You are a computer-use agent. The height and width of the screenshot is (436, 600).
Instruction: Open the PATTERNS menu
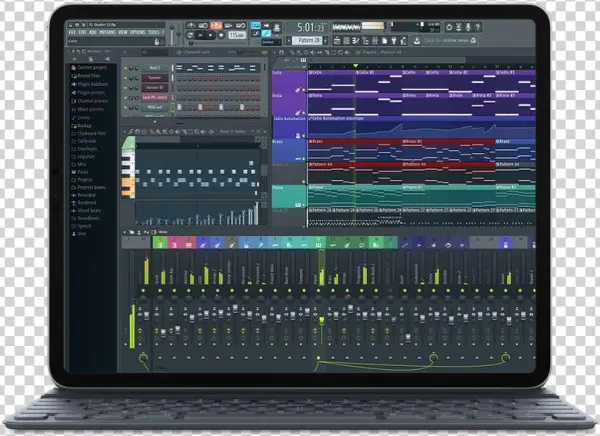[x=108, y=33]
